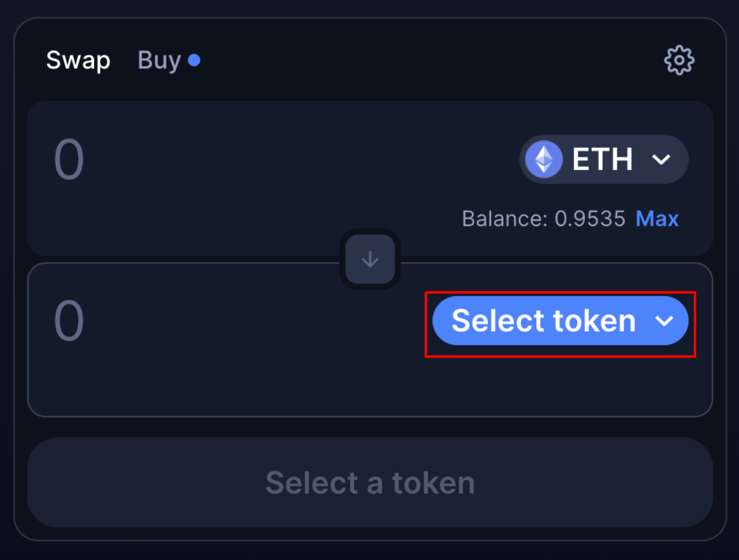Click the chevron inside Select token
Screen dimensions: 739x560
(x=664, y=321)
